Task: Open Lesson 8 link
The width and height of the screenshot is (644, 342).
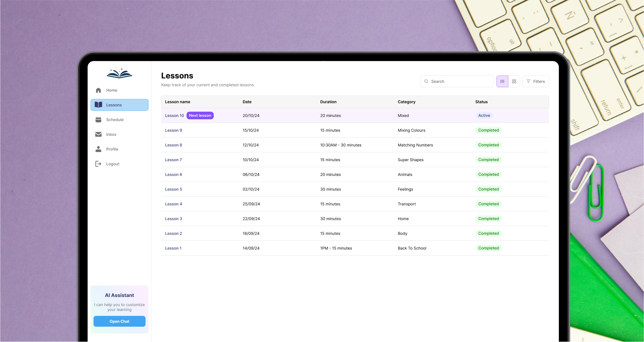Action: [x=173, y=145]
